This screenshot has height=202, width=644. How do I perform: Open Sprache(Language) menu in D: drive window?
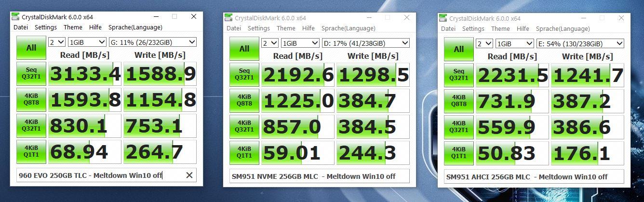coord(349,28)
